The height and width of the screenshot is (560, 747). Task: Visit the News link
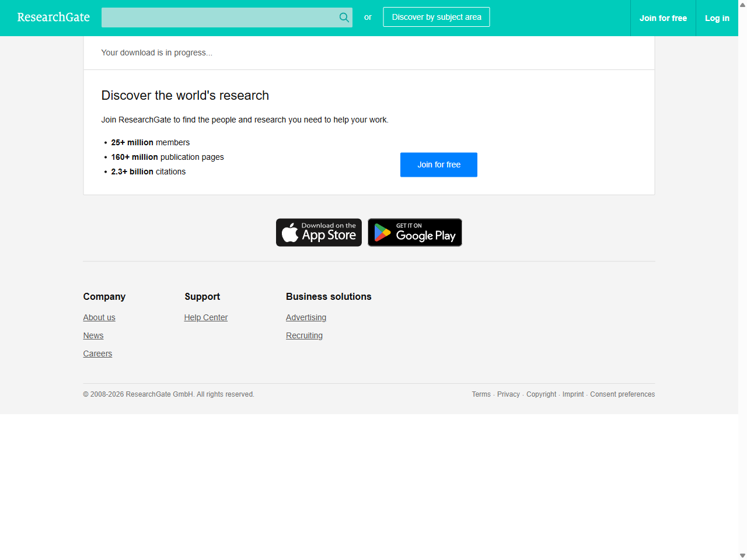tap(93, 335)
